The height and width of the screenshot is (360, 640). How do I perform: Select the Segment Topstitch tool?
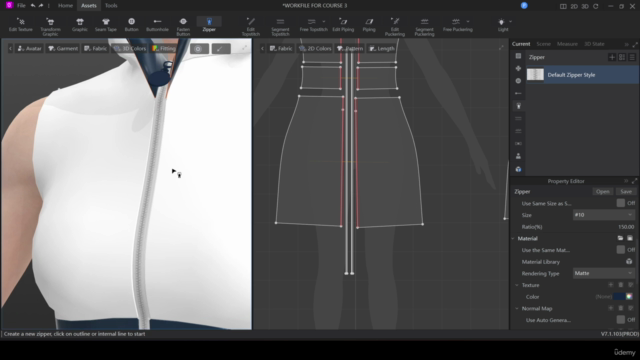[280, 27]
